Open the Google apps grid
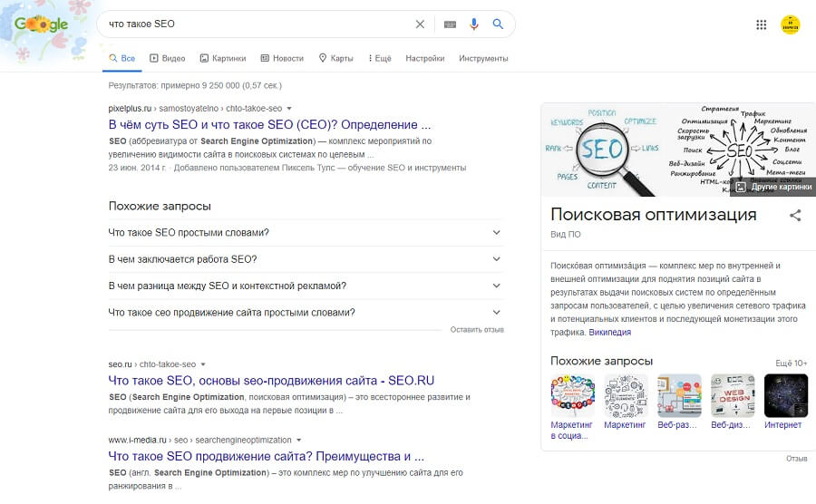The image size is (816, 504). [x=762, y=24]
